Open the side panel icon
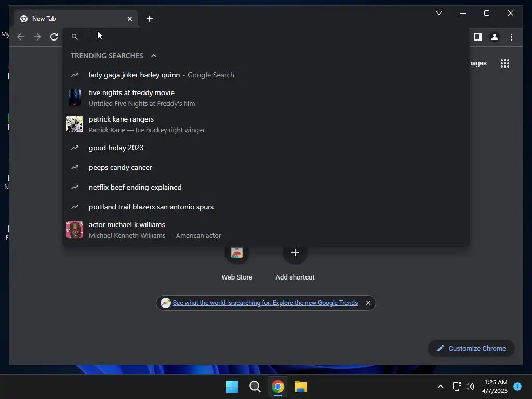Viewport: 532px width, 399px height. [x=478, y=37]
